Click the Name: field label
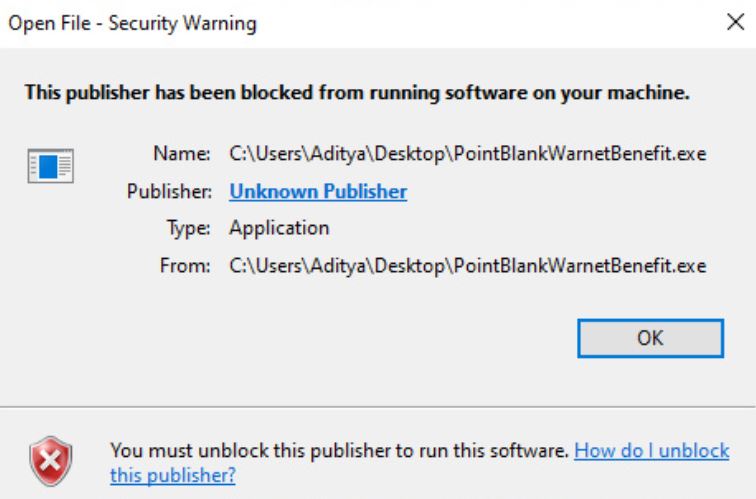Screen dimensions: 756x499 click(x=182, y=154)
